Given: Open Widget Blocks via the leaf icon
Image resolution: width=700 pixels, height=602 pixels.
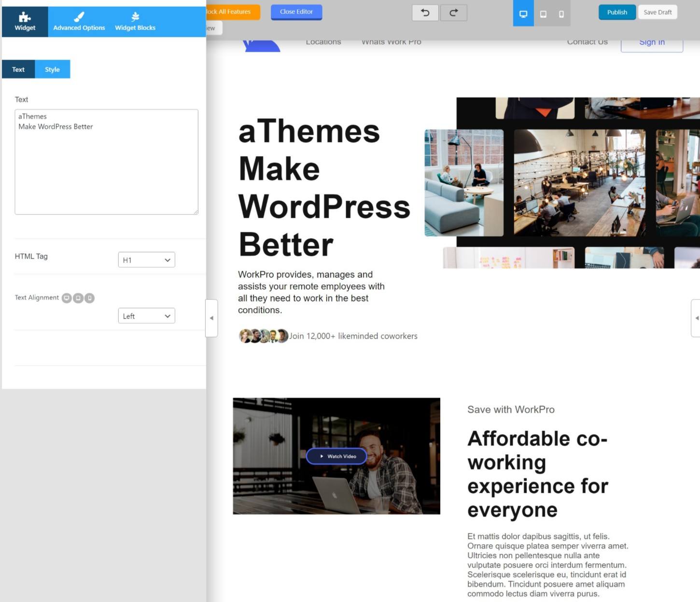Looking at the screenshot, I should pos(135,16).
